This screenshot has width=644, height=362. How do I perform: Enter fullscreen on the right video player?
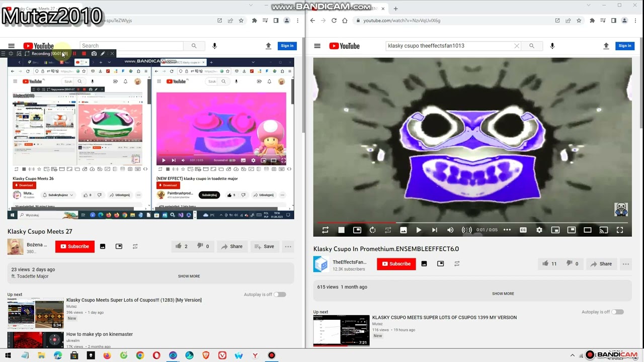click(x=620, y=230)
